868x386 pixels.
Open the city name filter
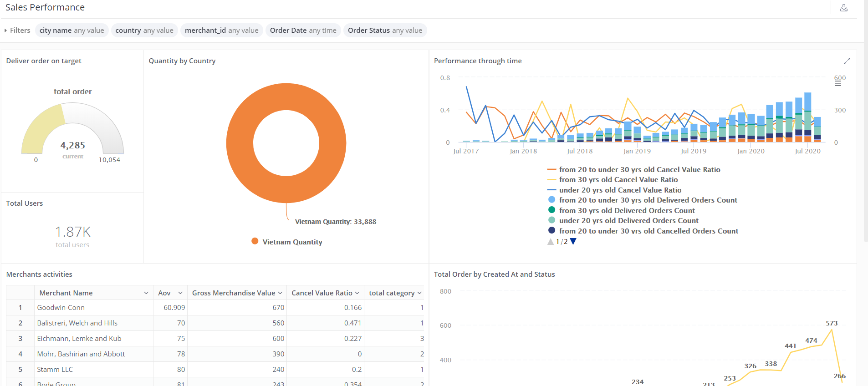(72, 30)
